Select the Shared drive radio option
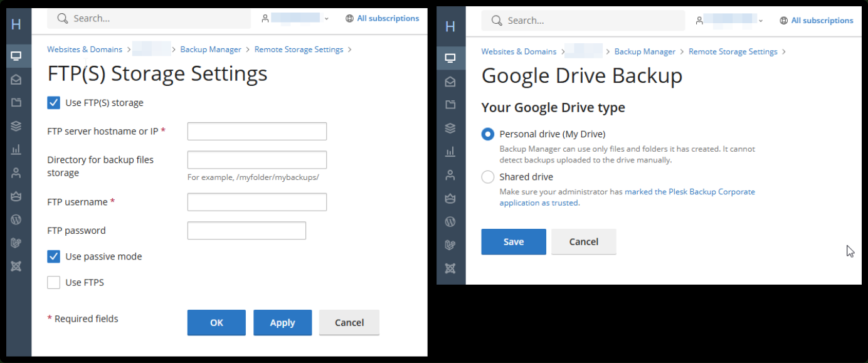Viewport: 868px width, 363px height. click(x=488, y=177)
